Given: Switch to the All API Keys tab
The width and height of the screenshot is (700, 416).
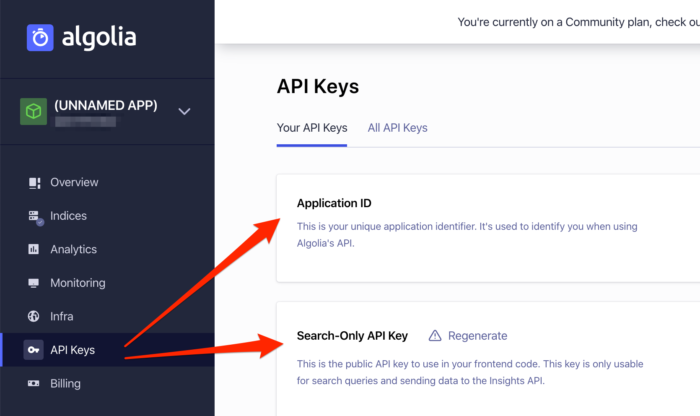Looking at the screenshot, I should pyautogui.click(x=397, y=128).
